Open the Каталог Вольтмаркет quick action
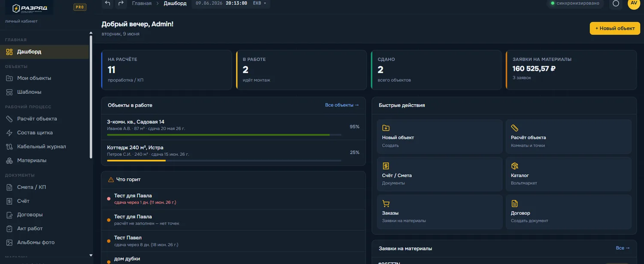The height and width of the screenshot is (264, 644). pos(568,174)
